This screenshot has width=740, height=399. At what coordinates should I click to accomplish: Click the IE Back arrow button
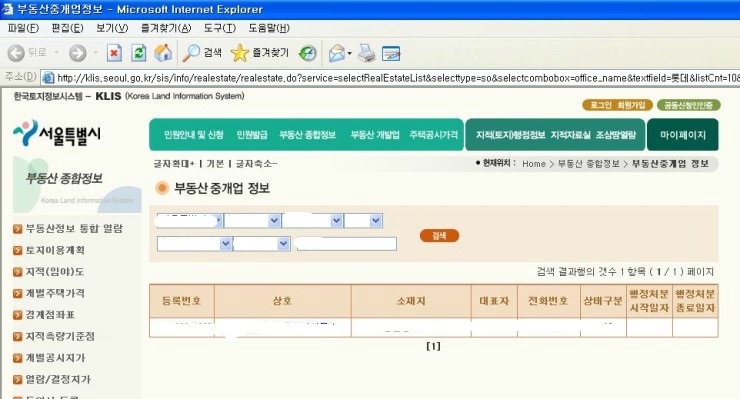16,53
